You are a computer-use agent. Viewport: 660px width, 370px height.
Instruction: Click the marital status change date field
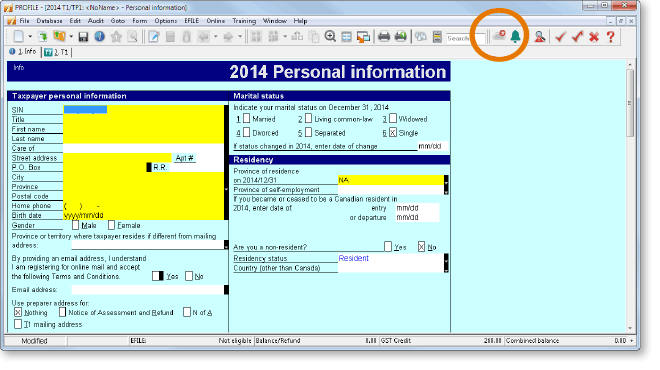pos(432,146)
